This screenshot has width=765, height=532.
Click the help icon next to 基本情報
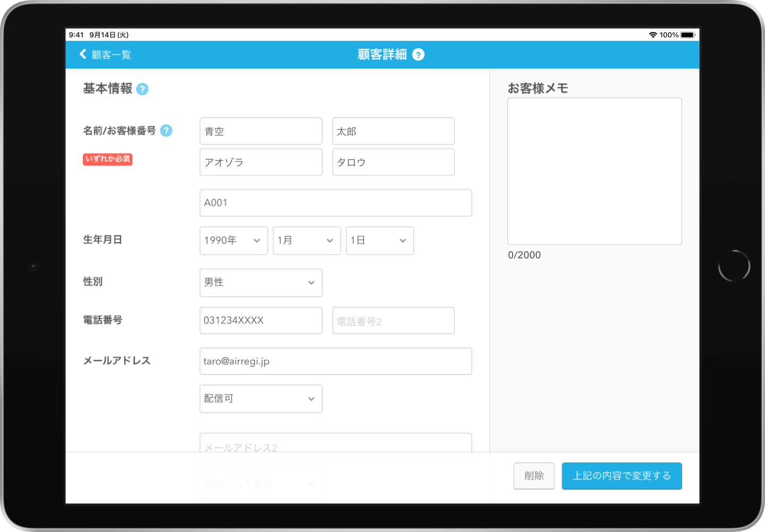click(142, 89)
